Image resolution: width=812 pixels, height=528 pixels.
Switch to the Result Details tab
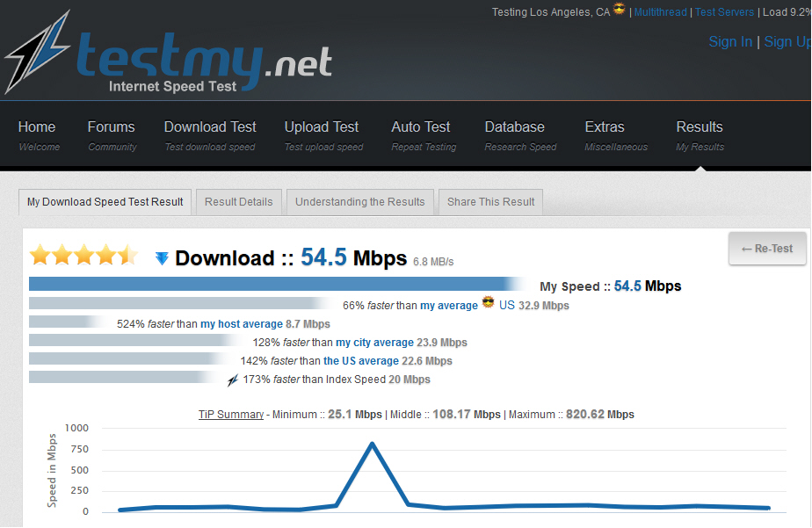tap(238, 201)
